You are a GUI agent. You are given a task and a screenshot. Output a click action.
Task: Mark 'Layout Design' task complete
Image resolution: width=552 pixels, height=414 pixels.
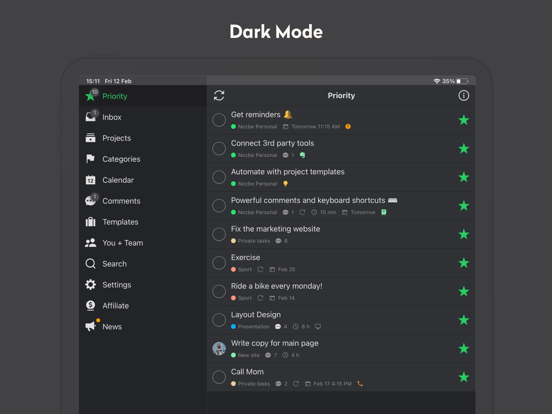coord(219,320)
